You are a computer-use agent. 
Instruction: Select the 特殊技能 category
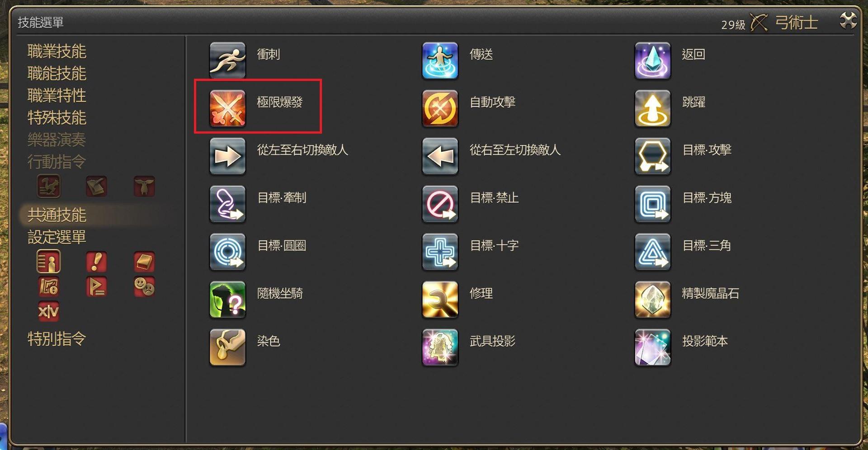(x=57, y=117)
